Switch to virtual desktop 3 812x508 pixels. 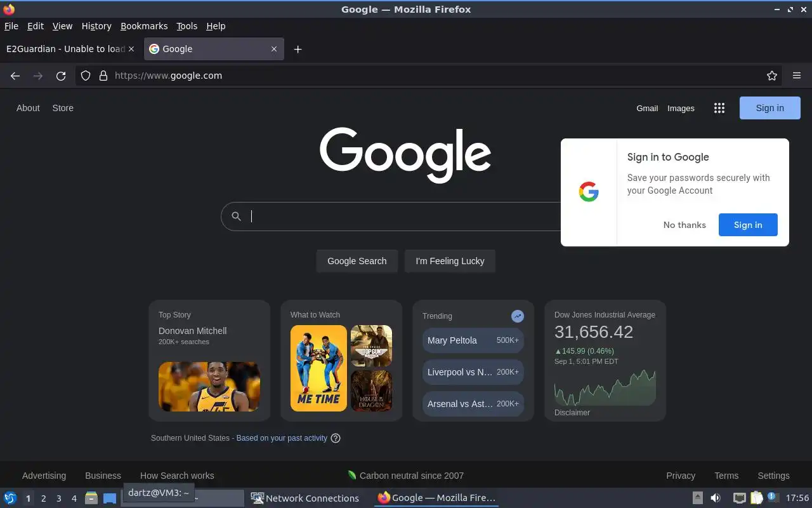tap(58, 498)
